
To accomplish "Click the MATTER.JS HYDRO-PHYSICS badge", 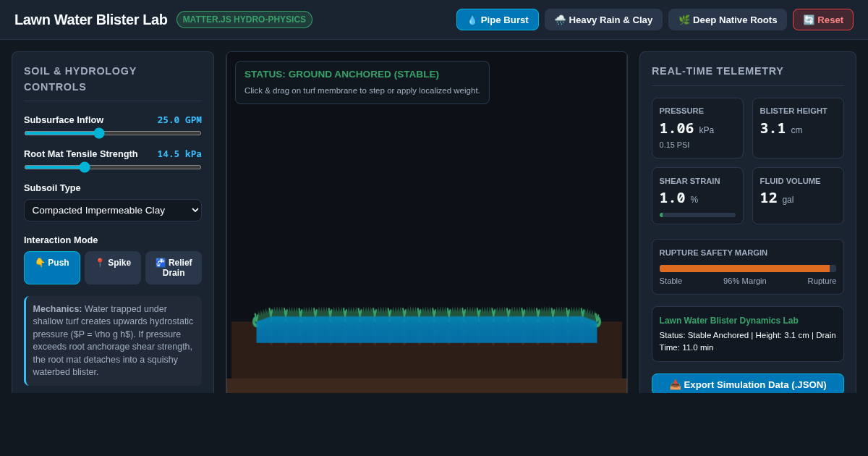I will click(x=244, y=20).
